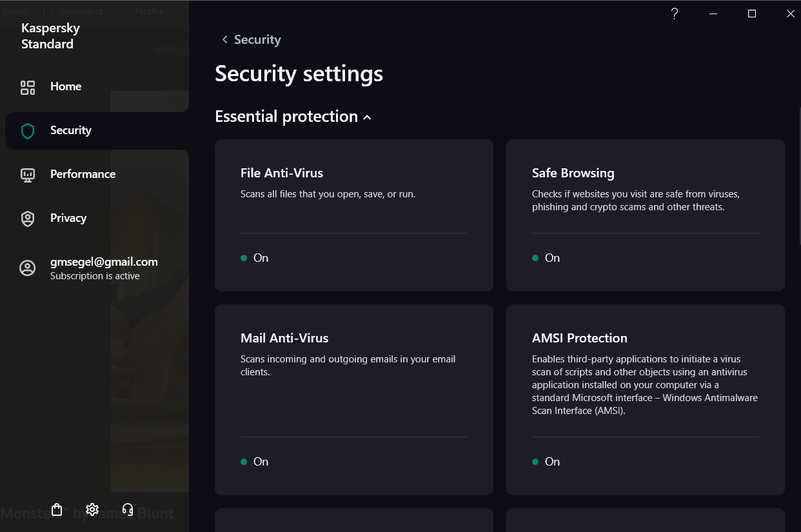The height and width of the screenshot is (532, 801).
Task: Click the account profile icon
Action: [28, 268]
